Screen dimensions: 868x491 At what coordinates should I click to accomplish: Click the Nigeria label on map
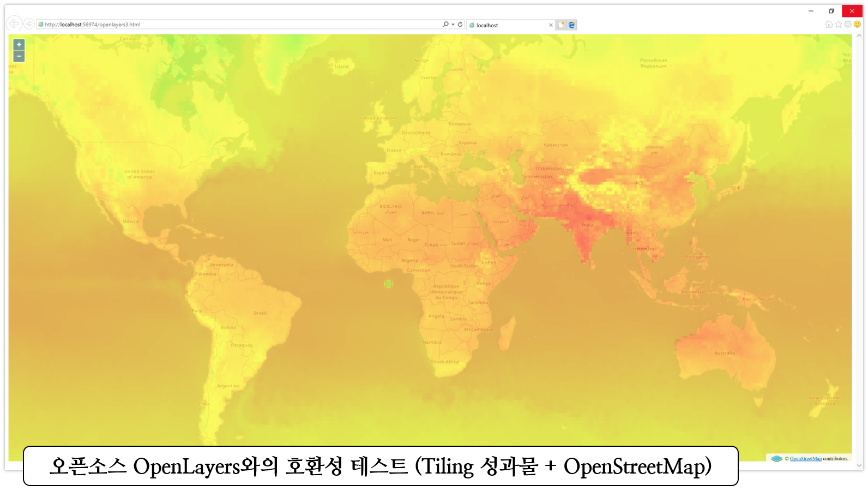409,260
